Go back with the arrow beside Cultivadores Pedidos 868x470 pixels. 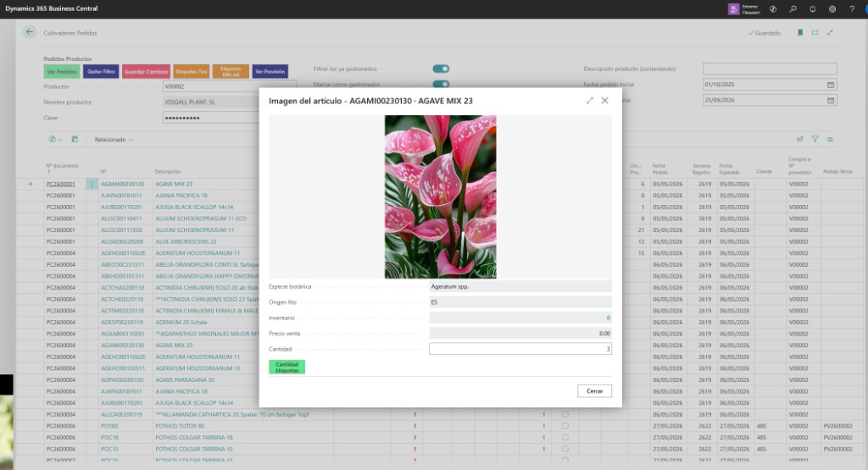click(x=30, y=32)
